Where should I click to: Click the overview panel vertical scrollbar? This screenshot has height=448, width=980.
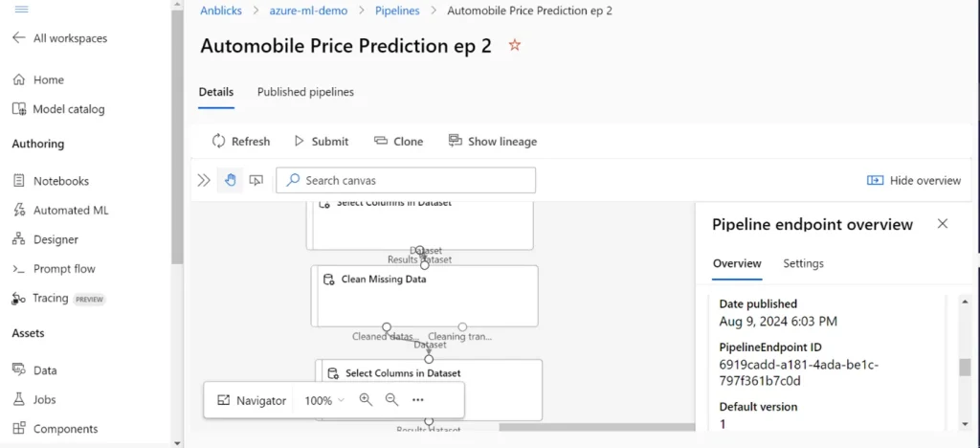click(x=965, y=368)
